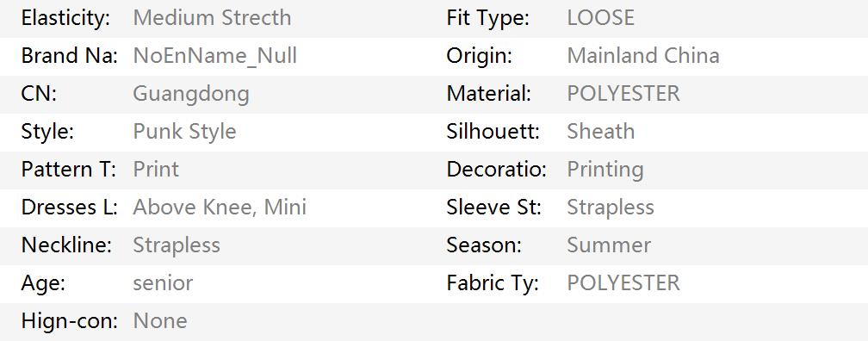Select the NoEnName_Null brand value
The width and height of the screenshot is (868, 341).
214,56
